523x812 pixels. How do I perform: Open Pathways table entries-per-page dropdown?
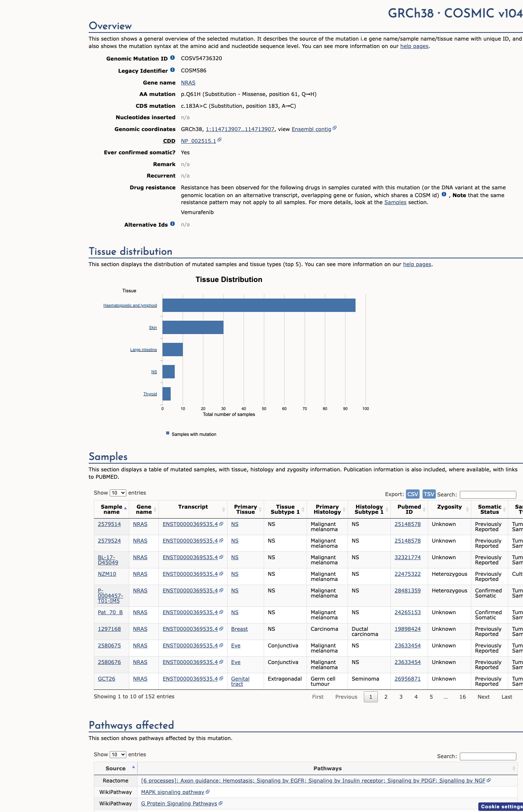point(118,754)
